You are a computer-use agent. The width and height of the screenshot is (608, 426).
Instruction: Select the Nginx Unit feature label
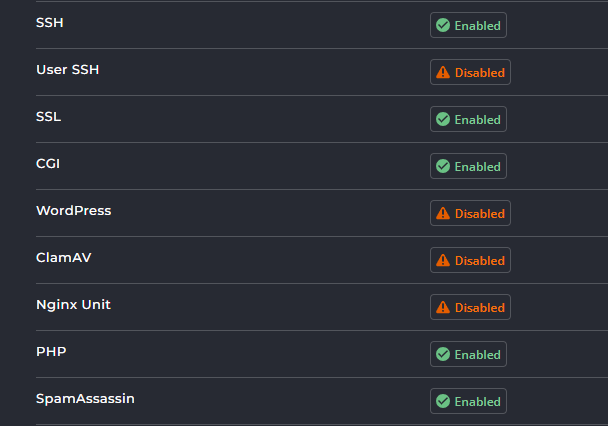click(x=73, y=305)
